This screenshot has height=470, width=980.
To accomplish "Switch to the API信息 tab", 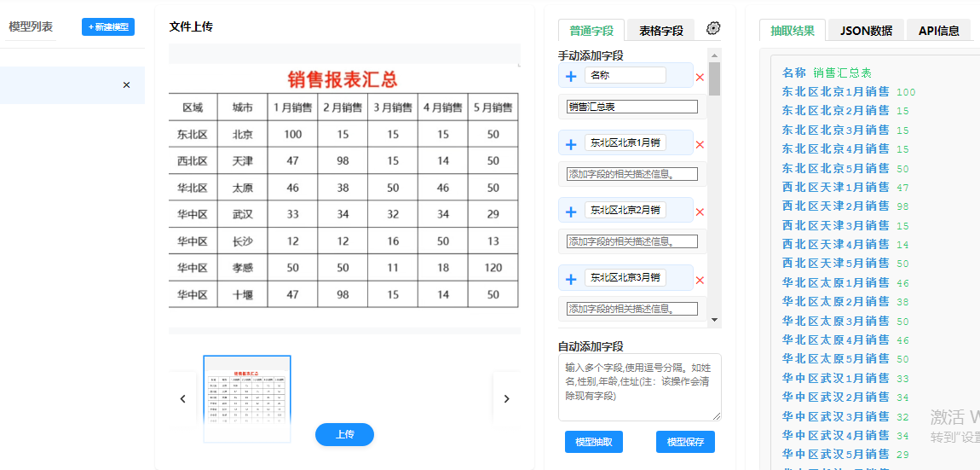I will (938, 31).
